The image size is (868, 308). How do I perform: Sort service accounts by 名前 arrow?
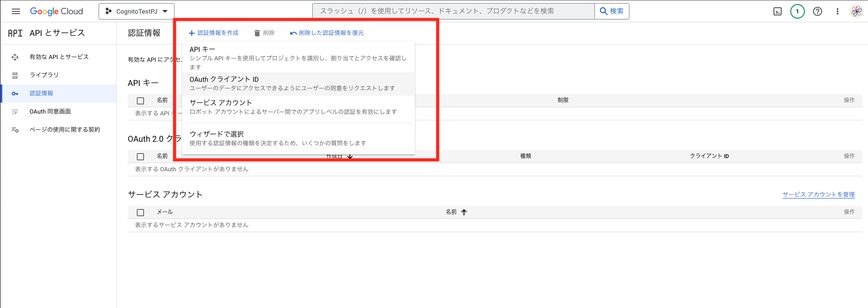464,212
